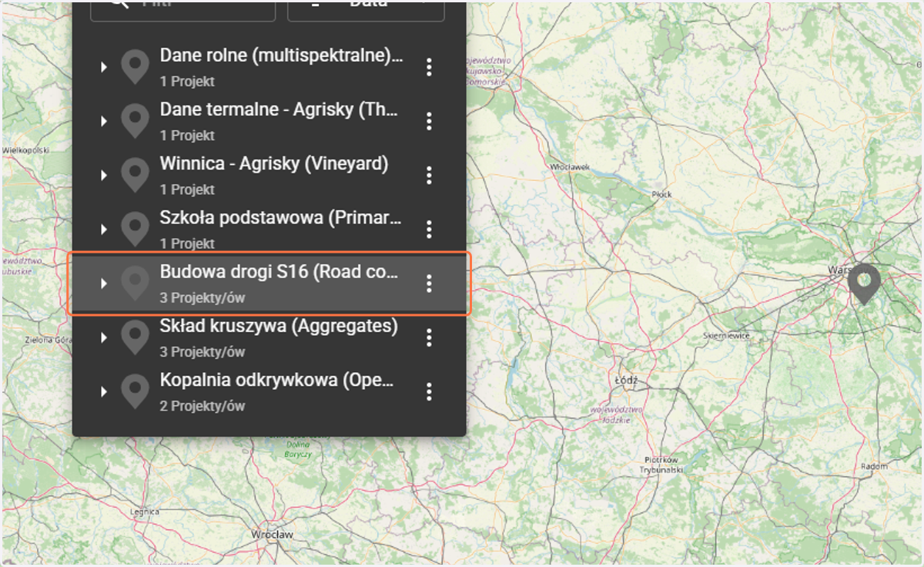This screenshot has width=924, height=567.
Task: Expand Dane termalne - Agrisky site
Action: pos(104,122)
